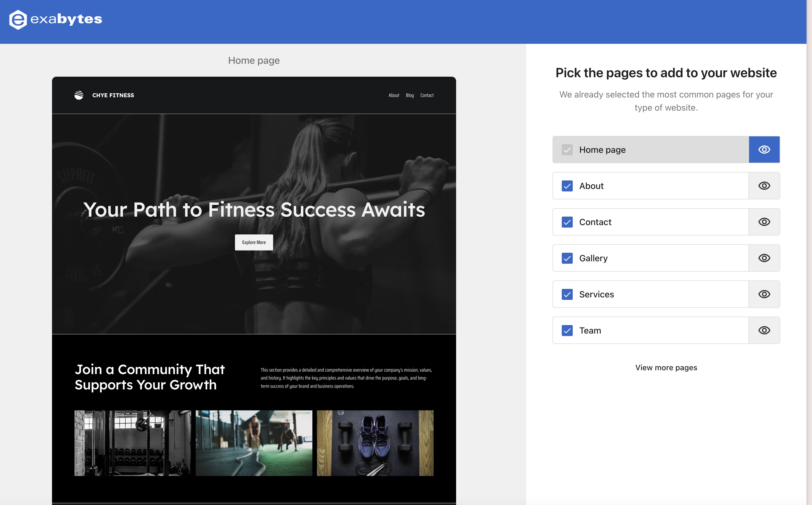Preview Team page with eye icon
The image size is (812, 505).
pyautogui.click(x=764, y=330)
